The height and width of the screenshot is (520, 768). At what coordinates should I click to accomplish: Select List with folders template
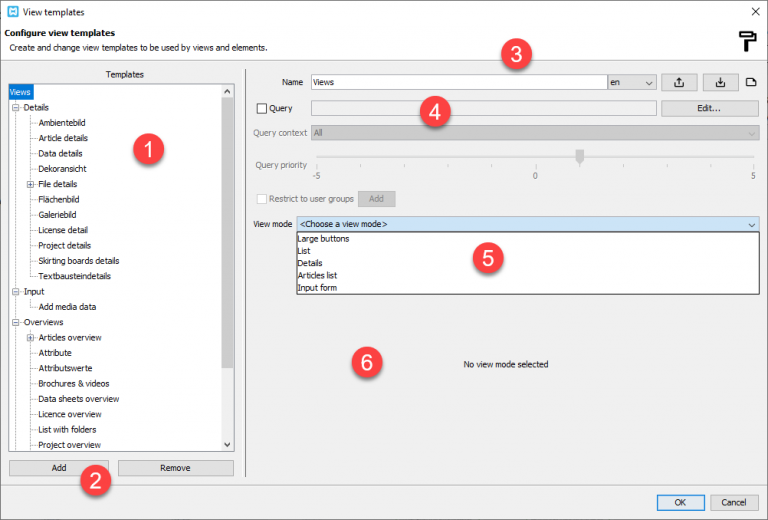(x=67, y=429)
